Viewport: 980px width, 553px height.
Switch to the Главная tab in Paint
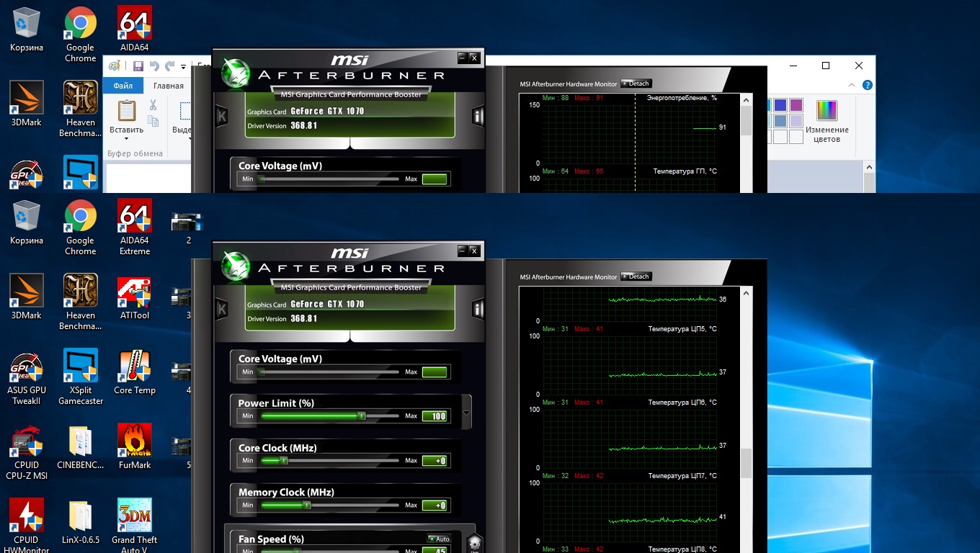pyautogui.click(x=168, y=86)
